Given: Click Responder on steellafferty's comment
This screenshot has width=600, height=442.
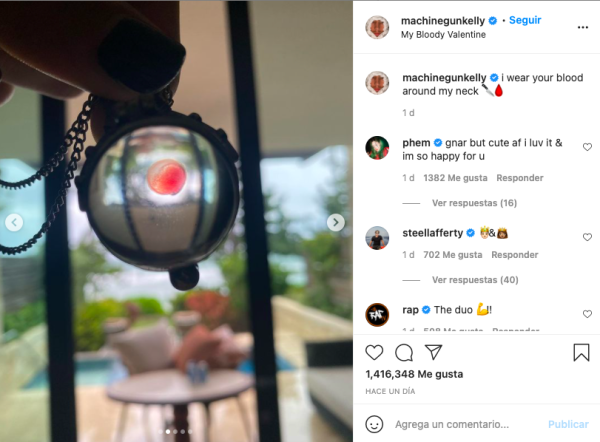Looking at the screenshot, I should tap(515, 255).
